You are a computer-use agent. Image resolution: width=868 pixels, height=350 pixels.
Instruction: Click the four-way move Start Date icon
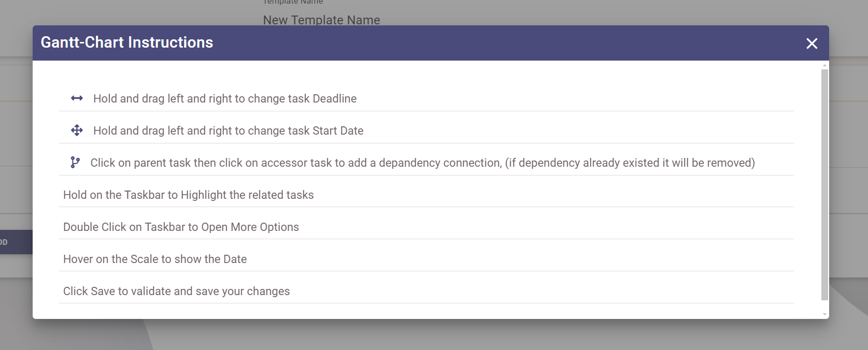click(x=77, y=130)
